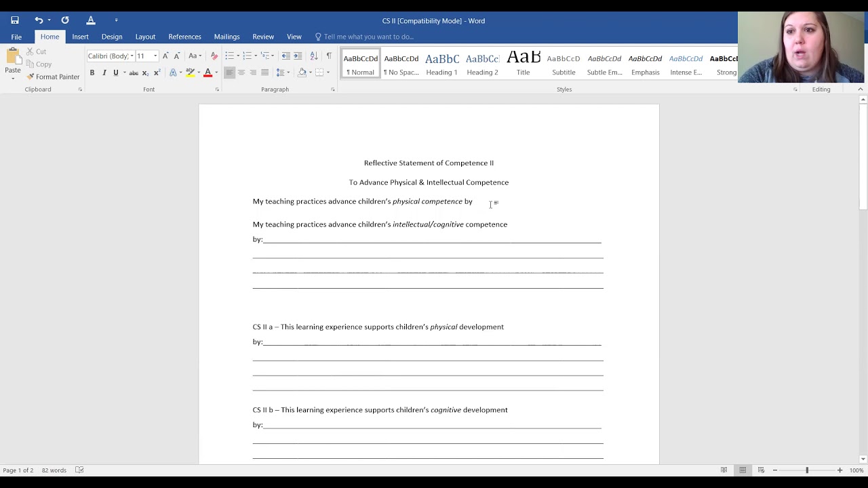868x488 pixels.
Task: Expand the undo history arrow
Action: point(49,20)
